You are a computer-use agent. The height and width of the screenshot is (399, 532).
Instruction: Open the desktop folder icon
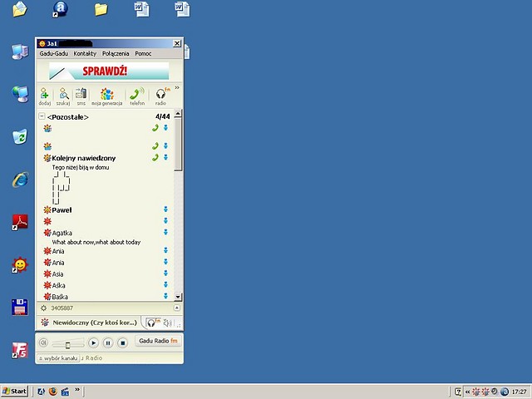[101, 9]
